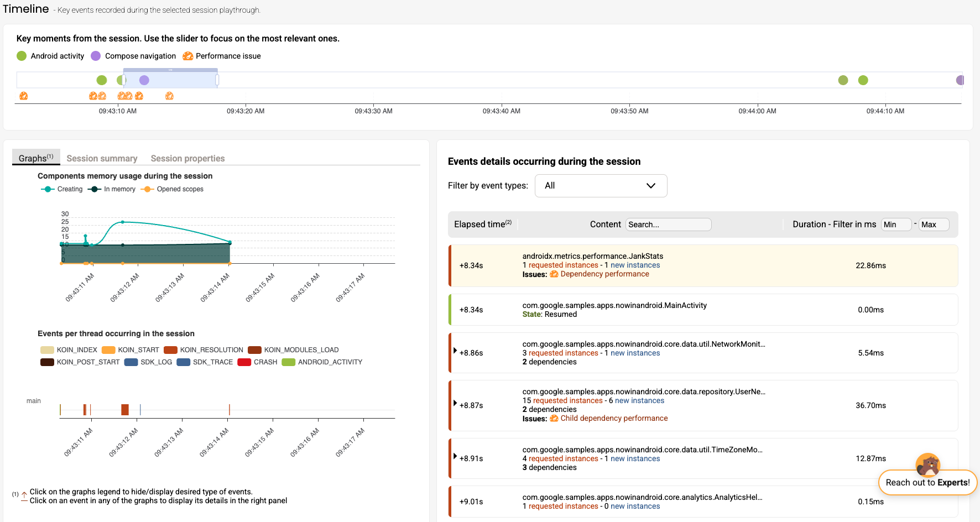Click the green Android activity dot near 09:44:10
This screenshot has width=980, height=522.
(863, 80)
